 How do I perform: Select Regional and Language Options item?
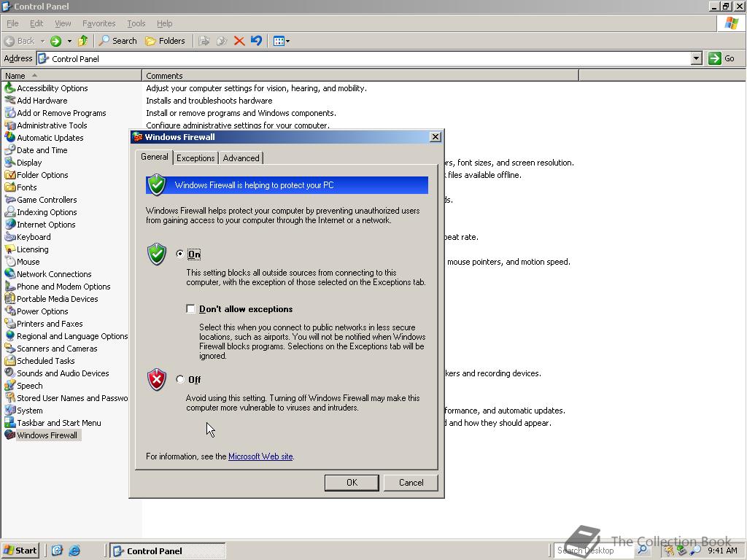72,336
